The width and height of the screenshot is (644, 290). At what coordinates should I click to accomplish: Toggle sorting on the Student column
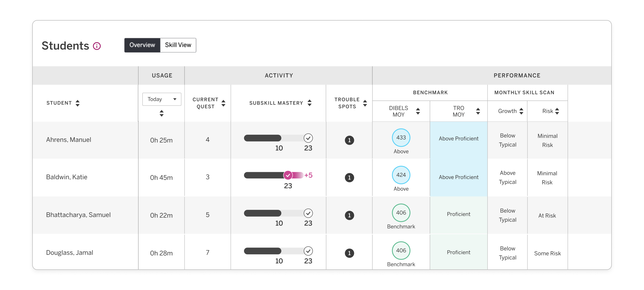click(x=78, y=103)
